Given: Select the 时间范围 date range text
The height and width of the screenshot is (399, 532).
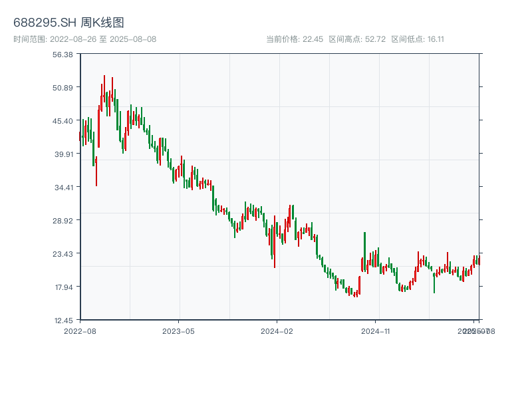Looking at the screenshot, I should (84, 39).
